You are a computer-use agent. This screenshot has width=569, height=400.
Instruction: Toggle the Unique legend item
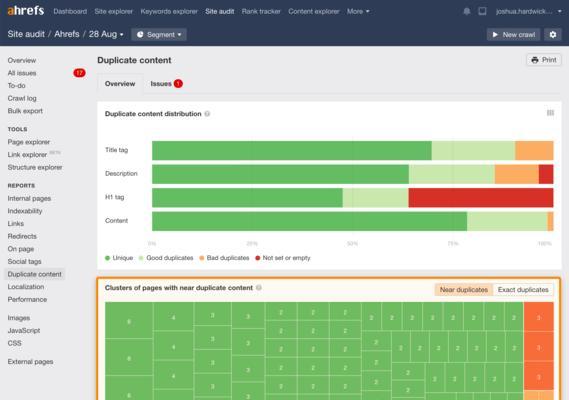(119, 258)
